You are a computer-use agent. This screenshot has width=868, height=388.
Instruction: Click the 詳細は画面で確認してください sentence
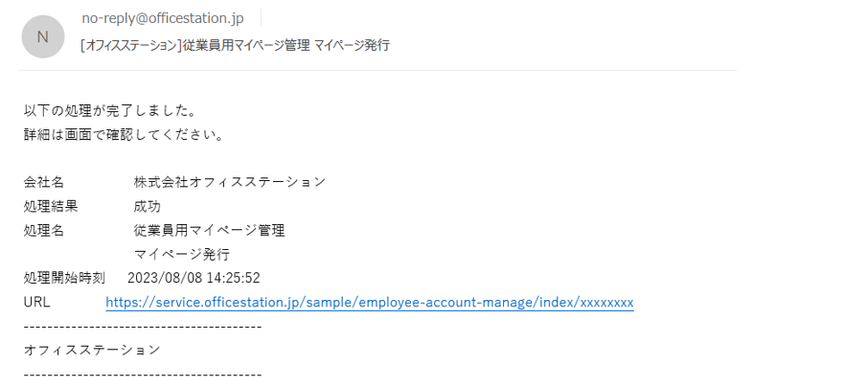click(x=124, y=134)
